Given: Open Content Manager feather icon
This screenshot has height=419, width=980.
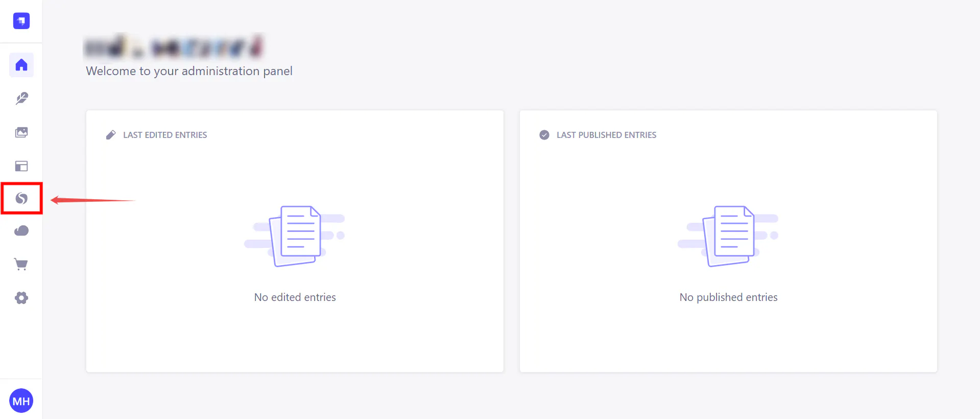Looking at the screenshot, I should coord(21,99).
